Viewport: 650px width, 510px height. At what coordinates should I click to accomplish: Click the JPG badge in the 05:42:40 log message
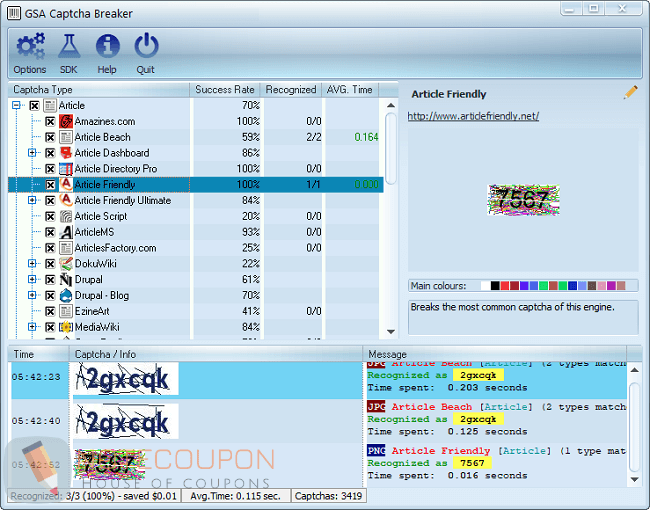coord(376,406)
